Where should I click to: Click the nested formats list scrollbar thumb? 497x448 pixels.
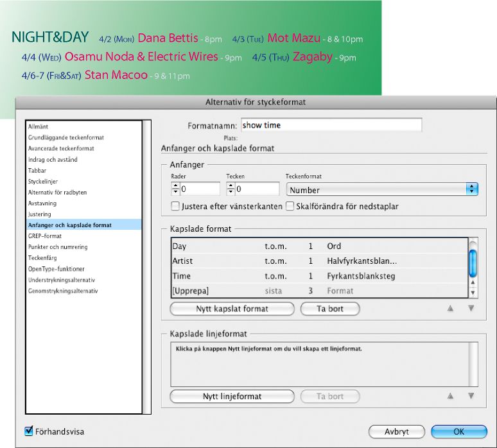pos(473,263)
